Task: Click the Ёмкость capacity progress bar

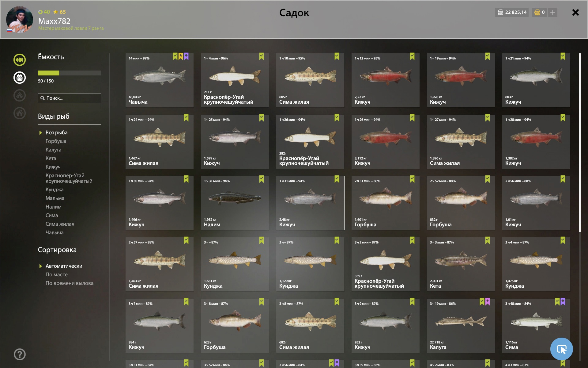Action: coord(70,73)
